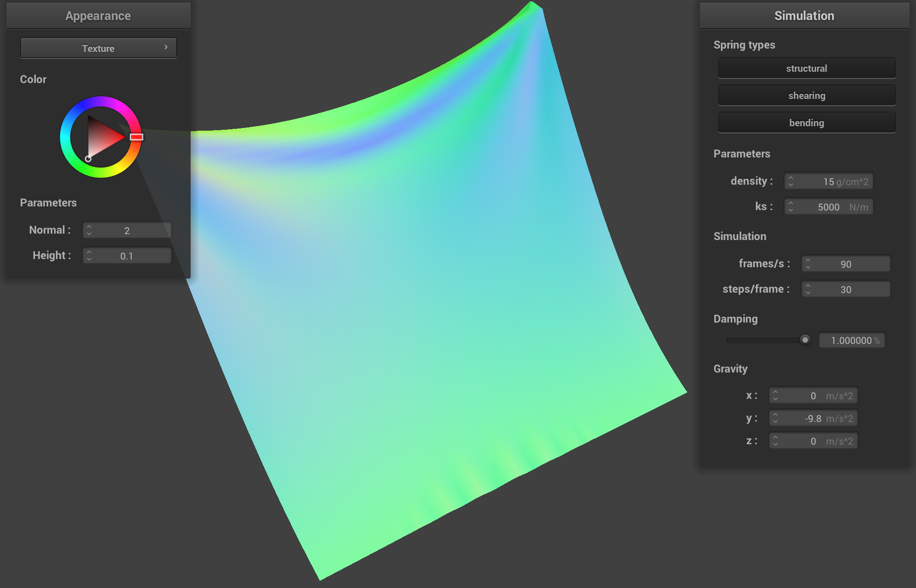Click the ks stepper arrows

791,207
